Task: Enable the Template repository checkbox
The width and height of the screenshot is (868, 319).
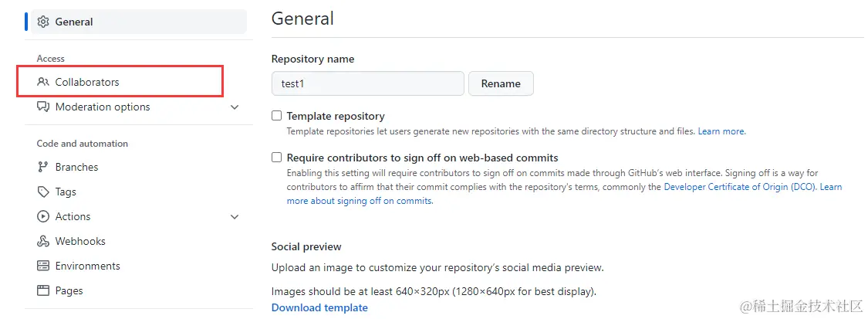Action: [x=277, y=116]
